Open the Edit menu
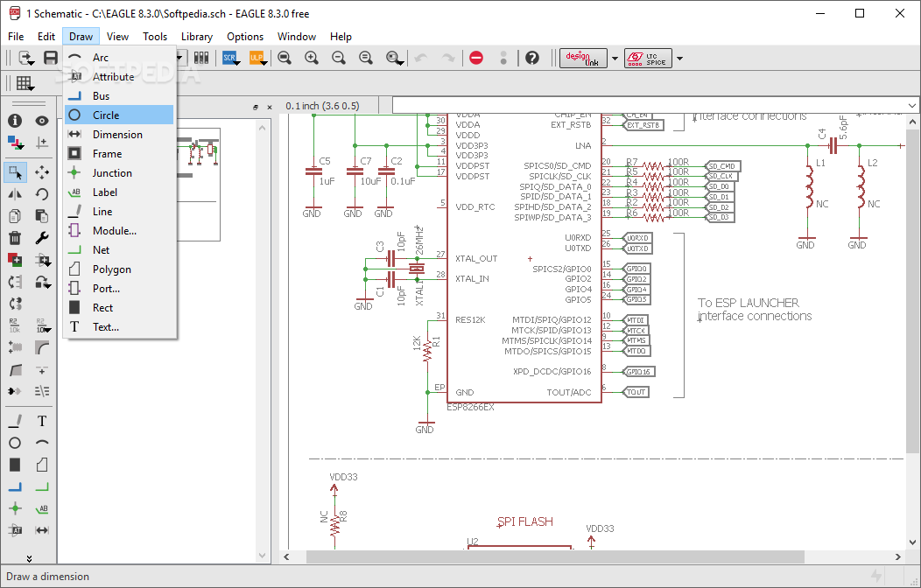Viewport: 921px width, 588px height. (x=46, y=37)
